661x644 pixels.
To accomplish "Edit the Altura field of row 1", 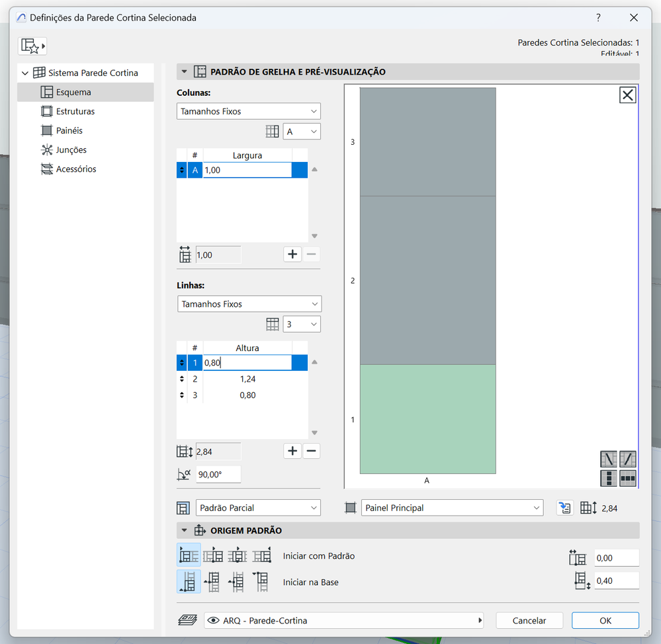I will [x=247, y=362].
